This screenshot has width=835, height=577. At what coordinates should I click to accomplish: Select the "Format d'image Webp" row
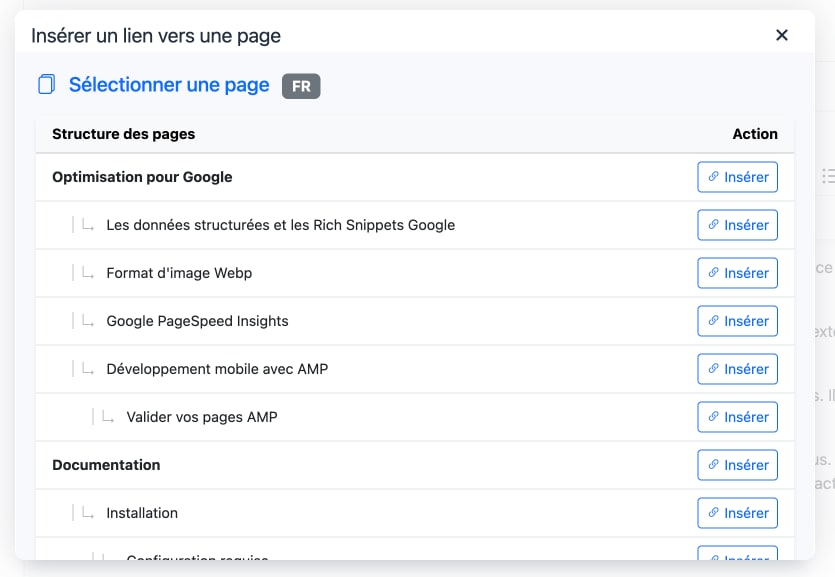pos(179,273)
